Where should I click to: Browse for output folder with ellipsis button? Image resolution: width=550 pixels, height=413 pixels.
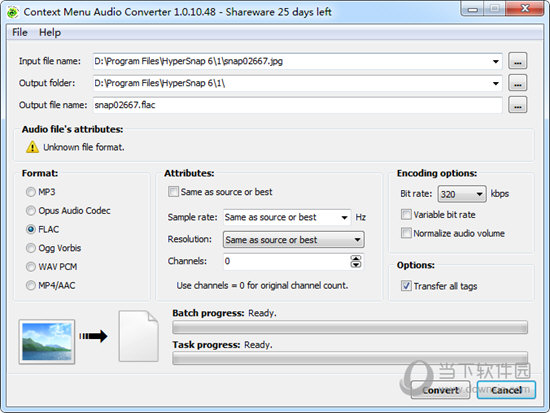point(517,83)
